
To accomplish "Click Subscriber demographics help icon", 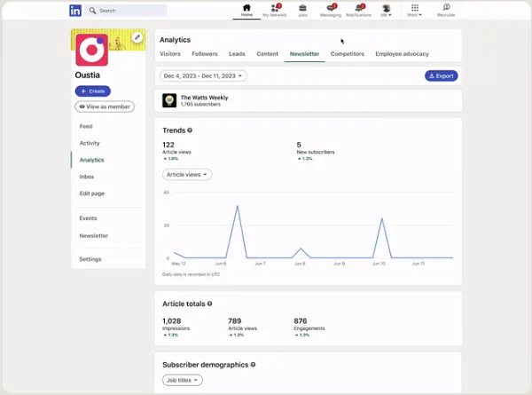I will 253,365.
